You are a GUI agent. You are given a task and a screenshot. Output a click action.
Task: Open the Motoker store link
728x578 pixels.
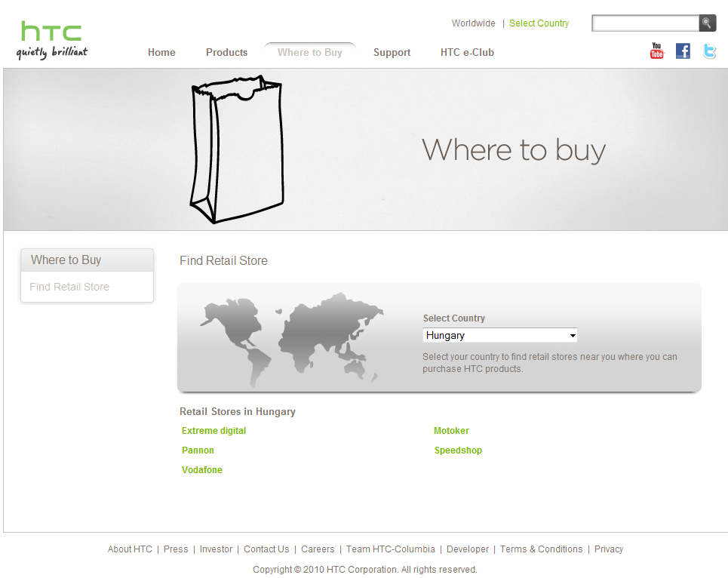pyautogui.click(x=451, y=431)
